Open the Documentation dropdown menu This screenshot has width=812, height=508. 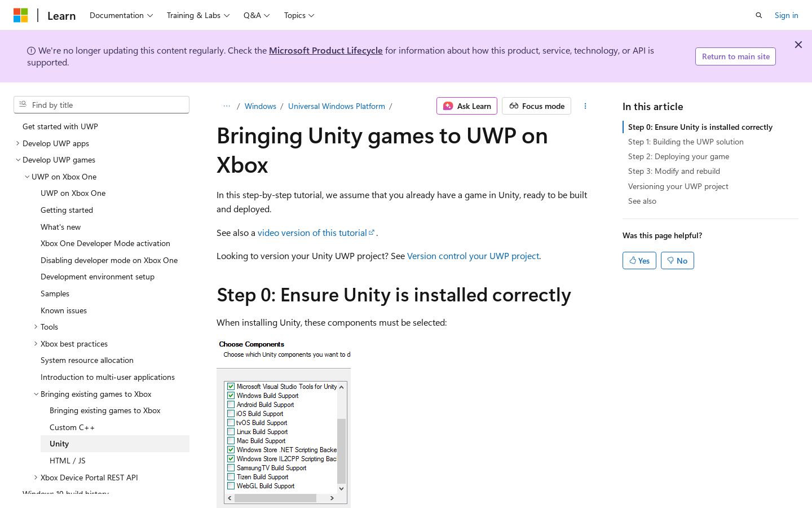[121, 15]
